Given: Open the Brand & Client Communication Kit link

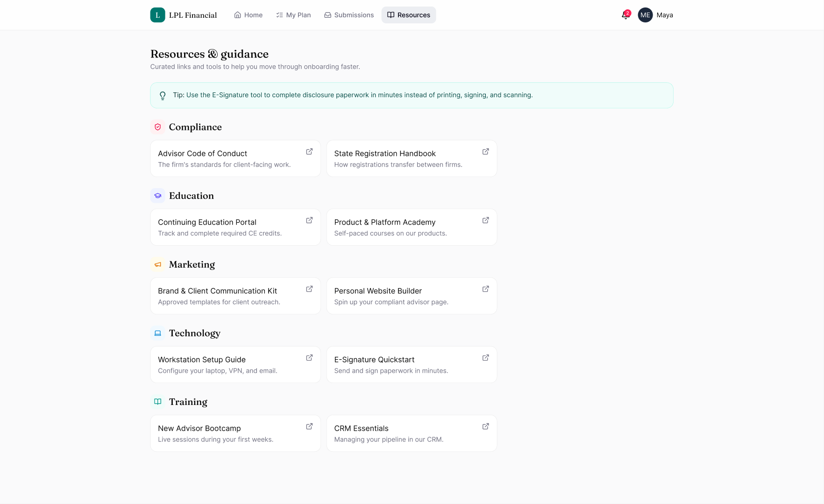Looking at the screenshot, I should point(235,296).
